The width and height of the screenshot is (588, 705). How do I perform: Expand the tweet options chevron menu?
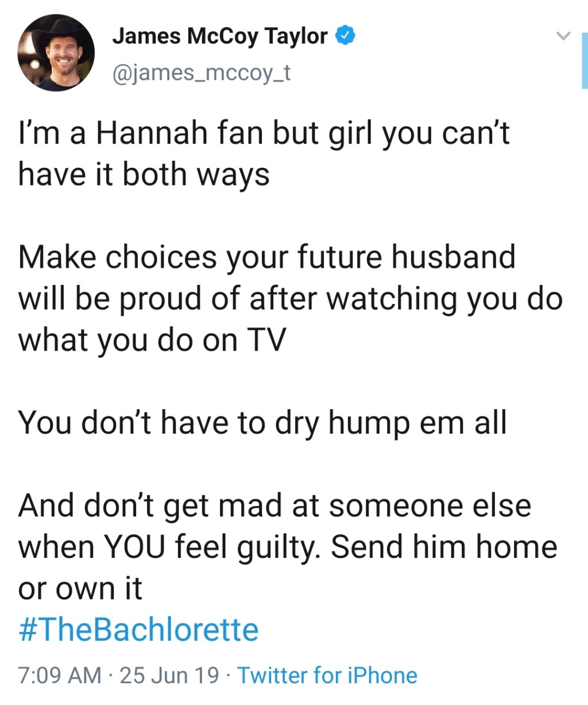564,36
